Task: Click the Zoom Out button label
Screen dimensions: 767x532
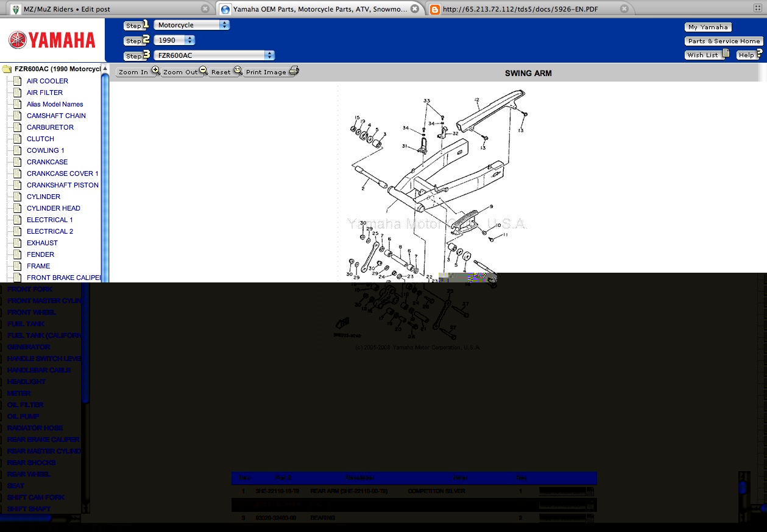Action: pyautogui.click(x=180, y=72)
